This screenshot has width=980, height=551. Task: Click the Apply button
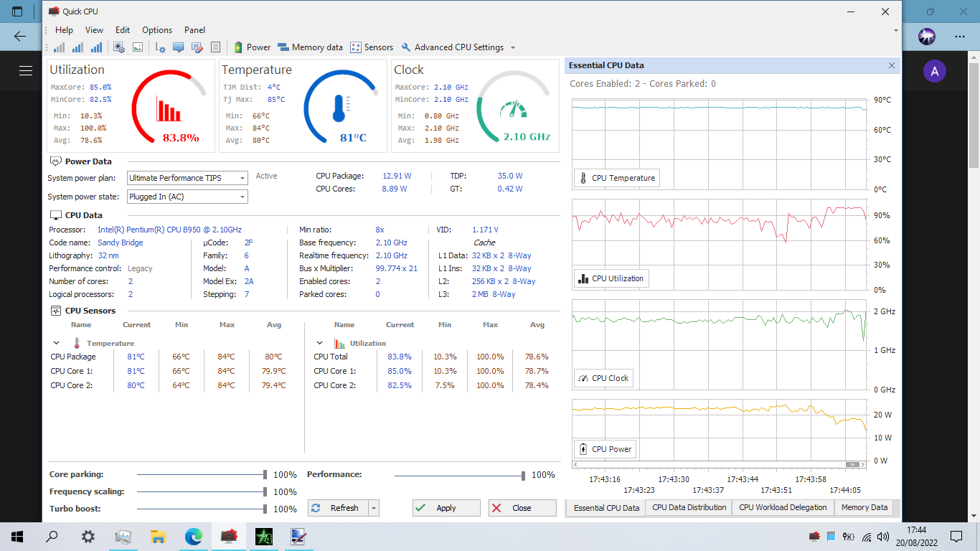tap(446, 508)
